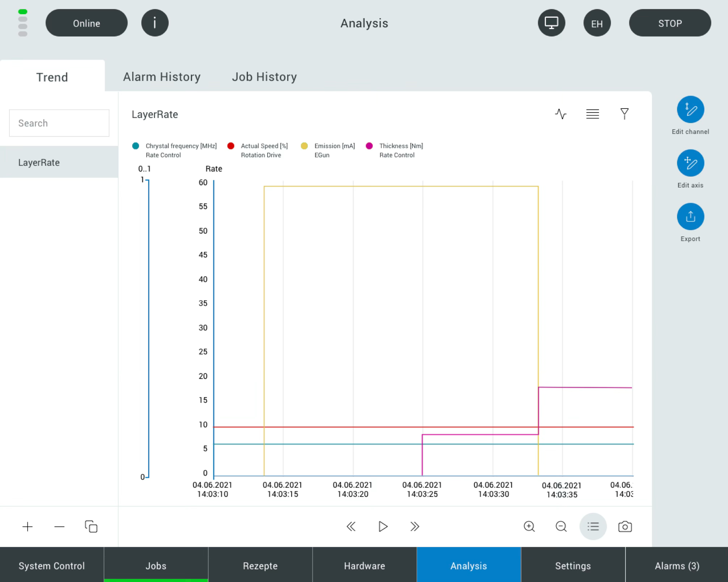Click the list lines icon beside LayerRate
This screenshot has width=728, height=582.
[592, 114]
